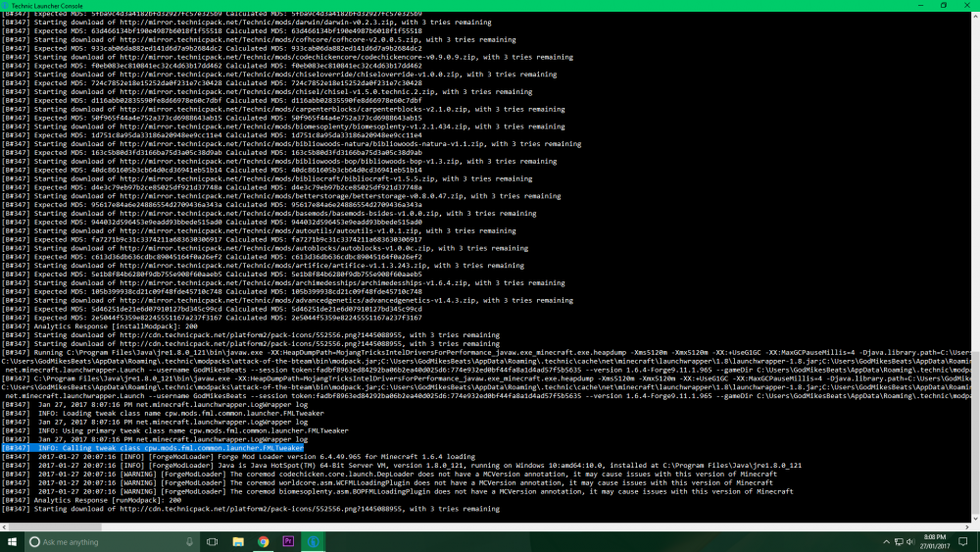Open the Action Center notifications icon
Screen dimensions: 980x552
pos(963,542)
